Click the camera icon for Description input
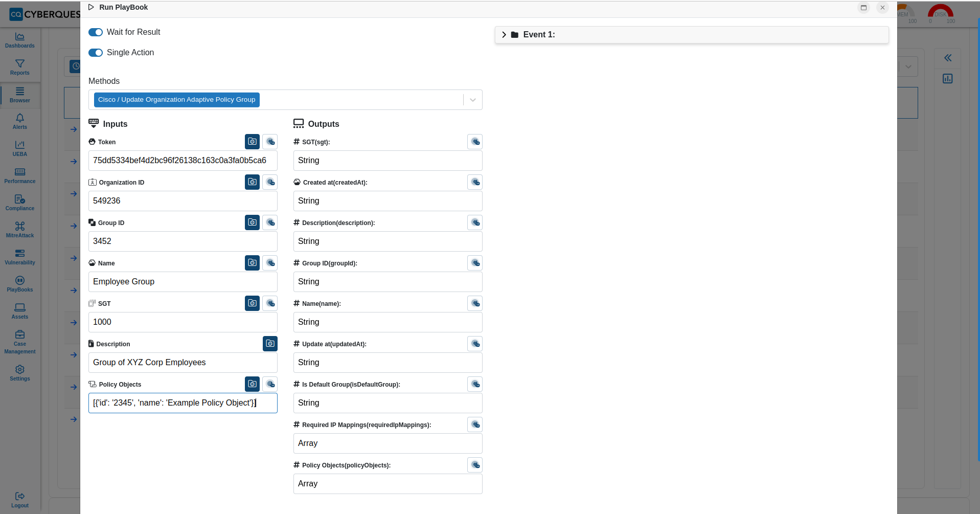The width and height of the screenshot is (980, 514). point(270,344)
